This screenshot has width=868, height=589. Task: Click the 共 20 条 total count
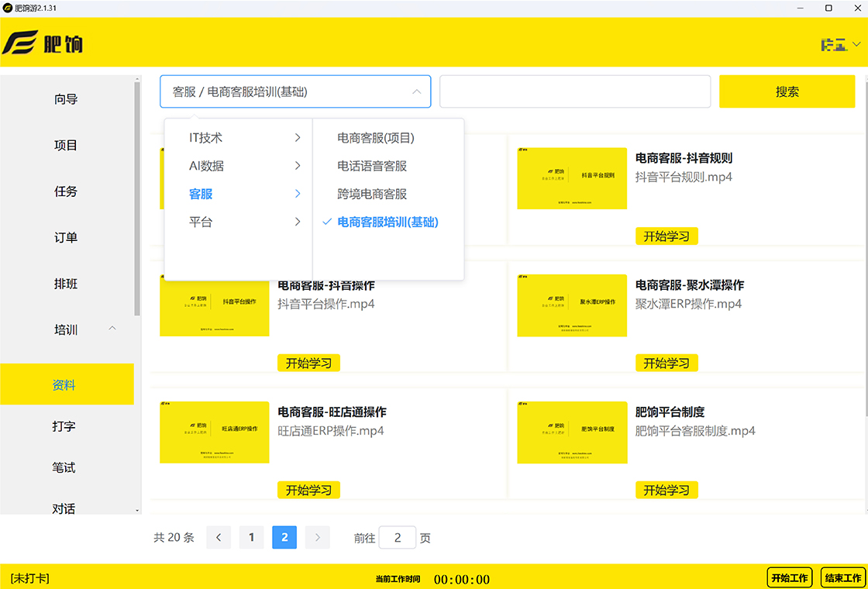click(174, 537)
